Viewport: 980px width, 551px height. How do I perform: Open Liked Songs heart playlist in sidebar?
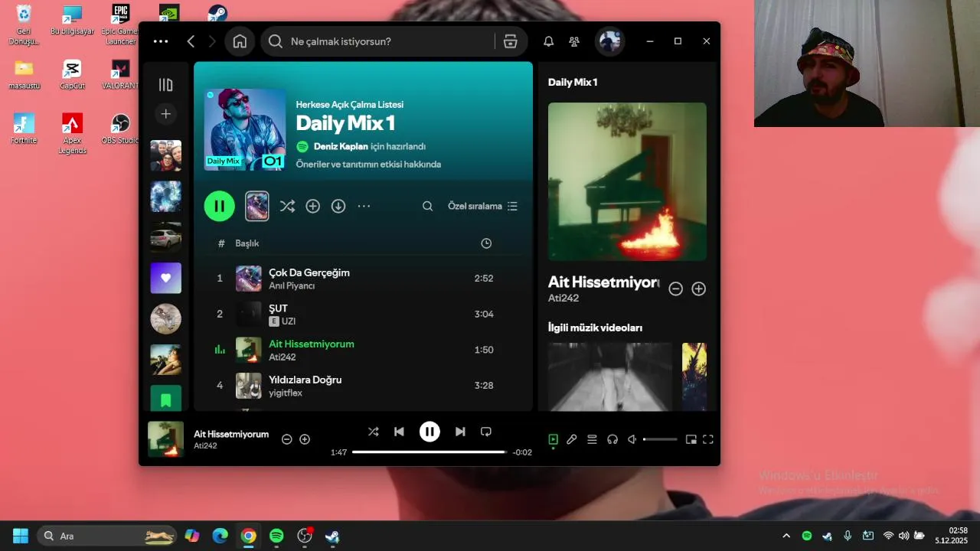(166, 278)
